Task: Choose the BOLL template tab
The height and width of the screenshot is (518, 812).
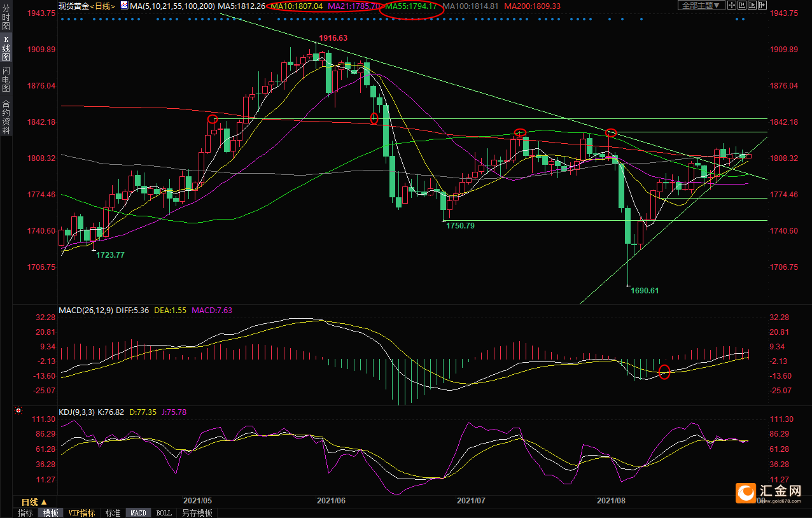Action: (164, 513)
